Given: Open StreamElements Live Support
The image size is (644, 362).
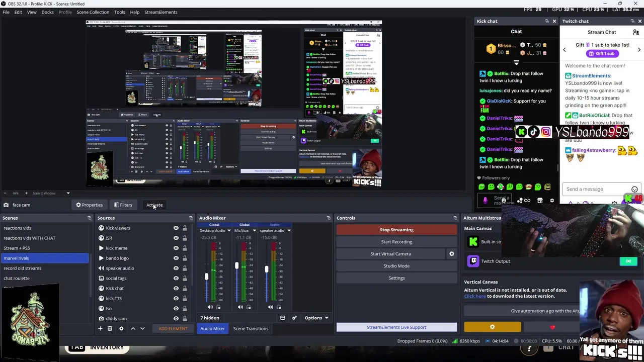Looking at the screenshot, I should (x=396, y=327).
